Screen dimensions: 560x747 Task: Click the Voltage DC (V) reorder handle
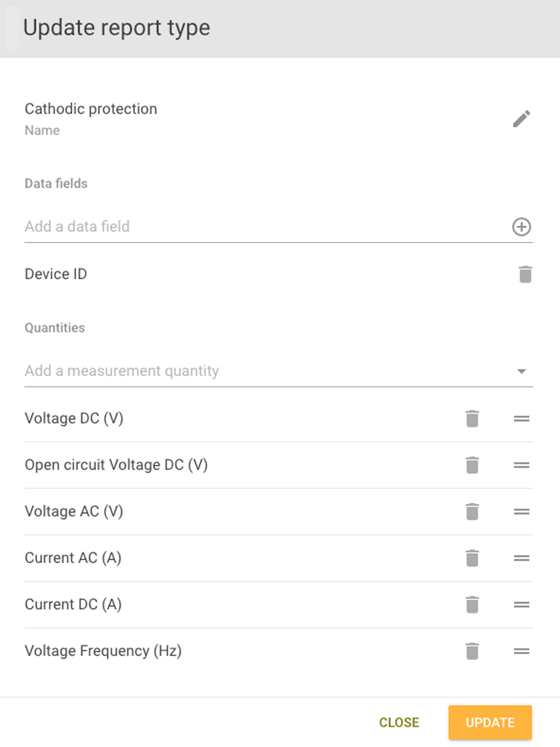click(521, 418)
